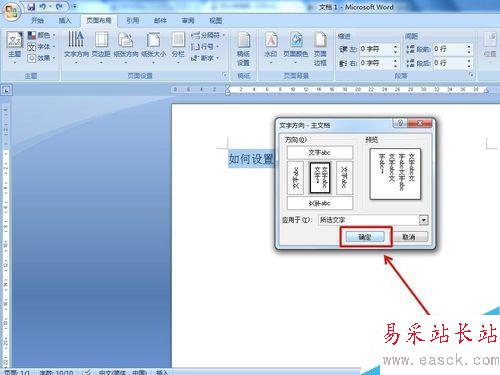Select the 页面布局 ribbon tab
The height and width of the screenshot is (375, 500).
pyautogui.click(x=99, y=20)
